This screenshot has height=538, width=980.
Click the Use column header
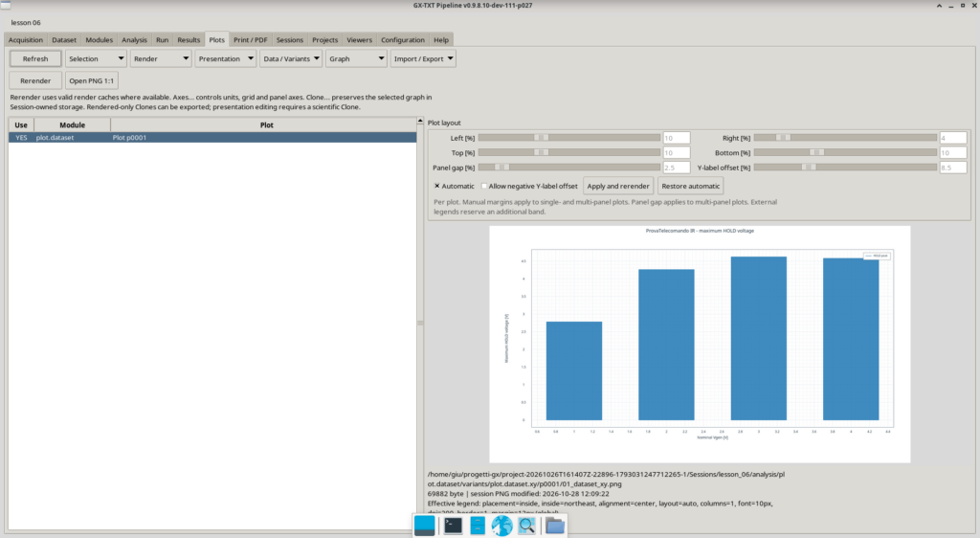click(x=21, y=125)
